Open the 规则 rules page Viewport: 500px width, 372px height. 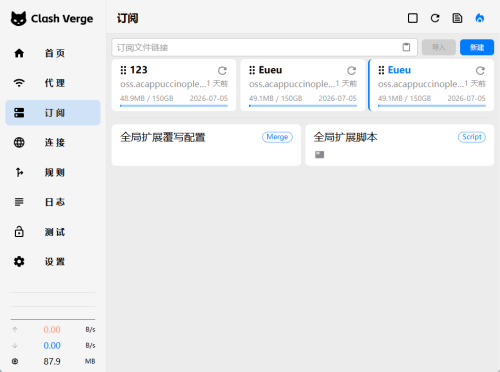53,172
